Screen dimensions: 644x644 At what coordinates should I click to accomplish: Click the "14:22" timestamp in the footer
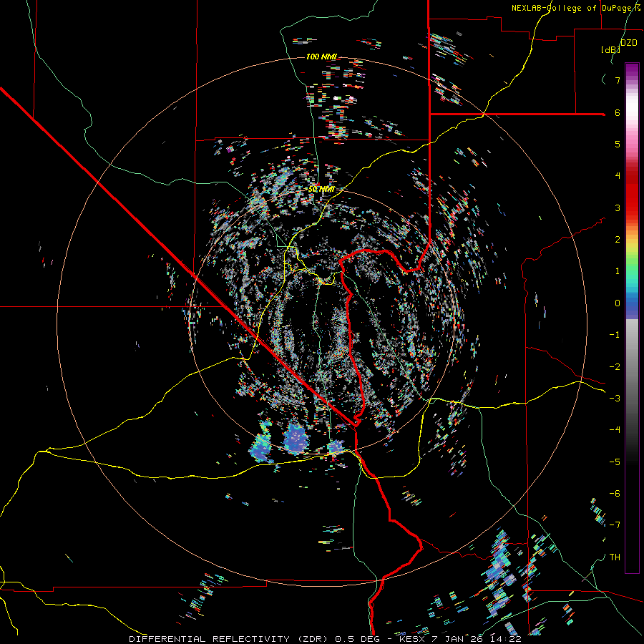click(x=506, y=639)
